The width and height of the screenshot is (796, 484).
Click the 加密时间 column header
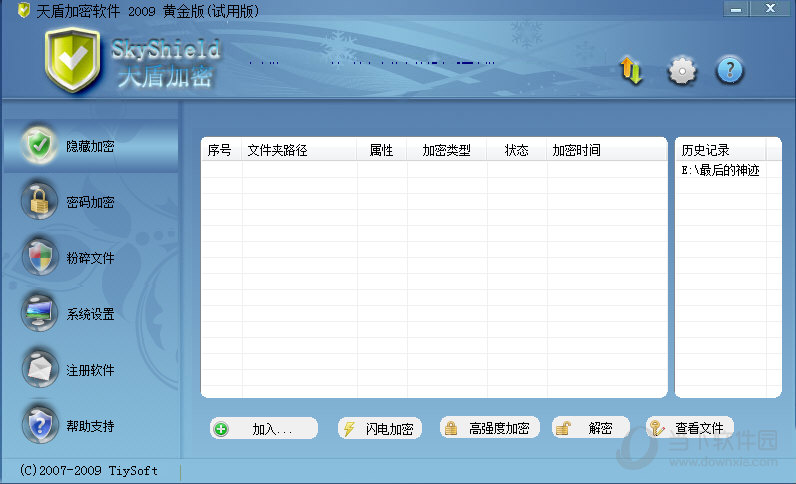point(607,150)
